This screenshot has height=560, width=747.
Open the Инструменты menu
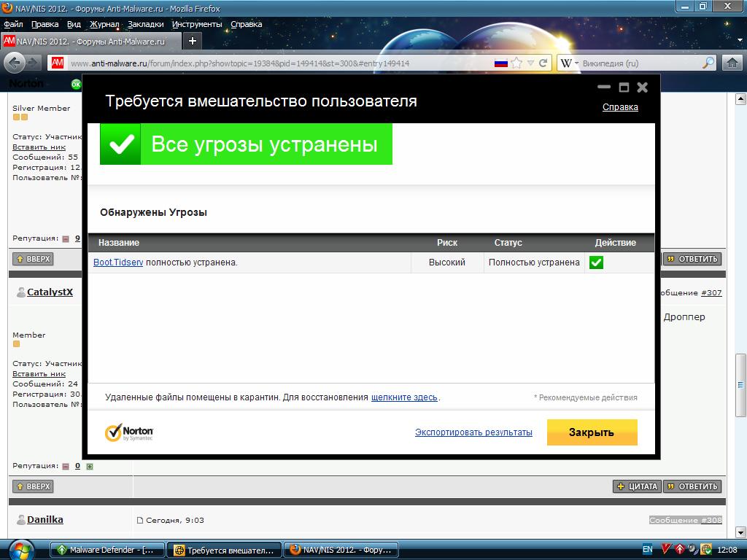(197, 24)
